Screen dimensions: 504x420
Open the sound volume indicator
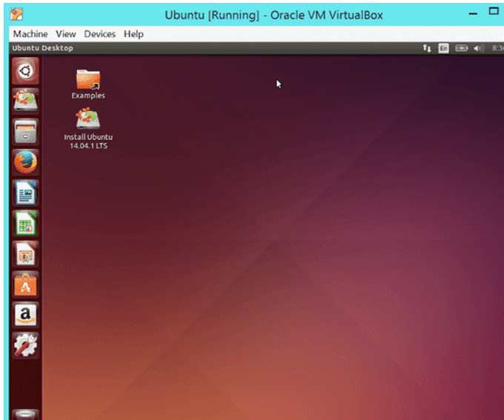point(479,48)
